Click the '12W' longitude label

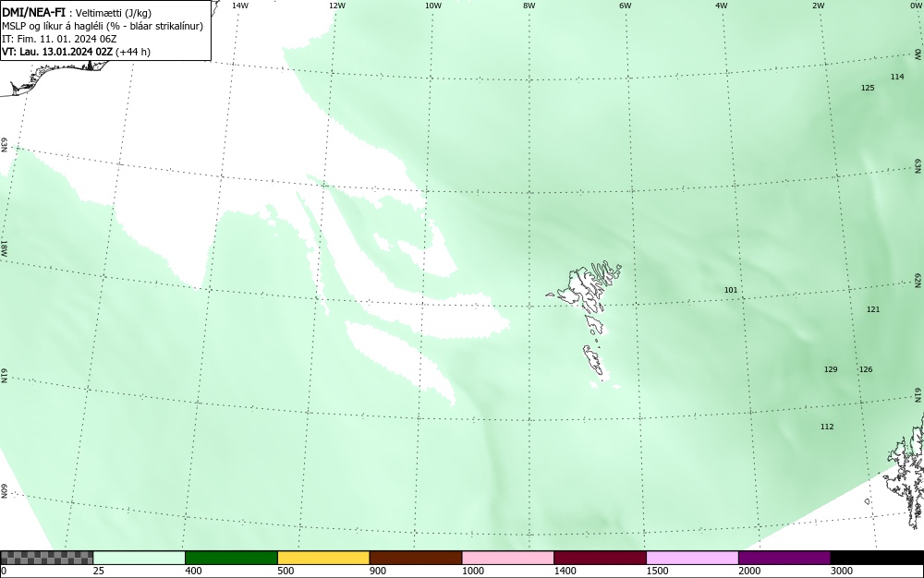tap(336, 6)
